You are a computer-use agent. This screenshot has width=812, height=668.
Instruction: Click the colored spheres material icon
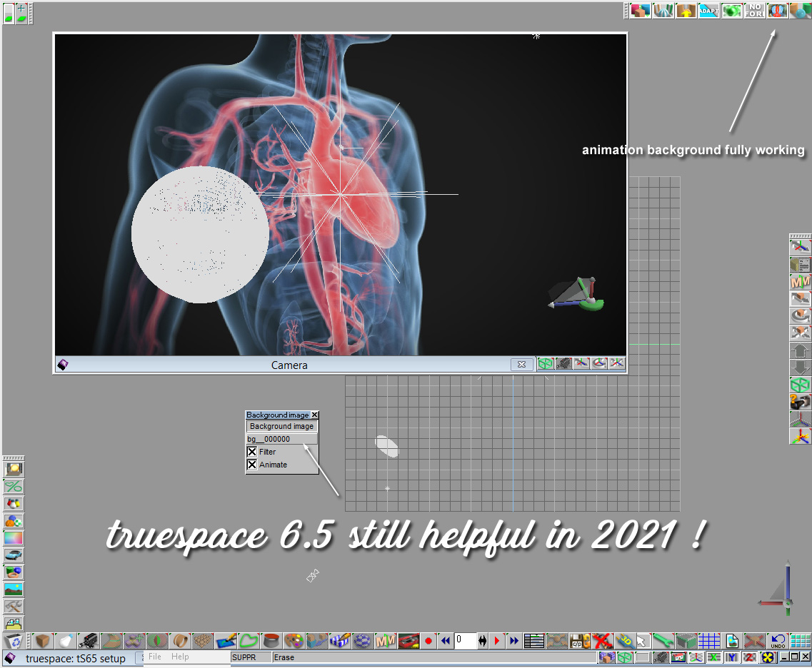point(14,521)
